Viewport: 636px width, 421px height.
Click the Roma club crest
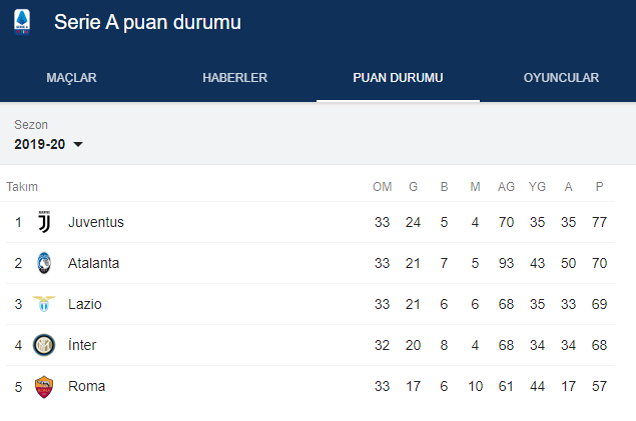43,386
